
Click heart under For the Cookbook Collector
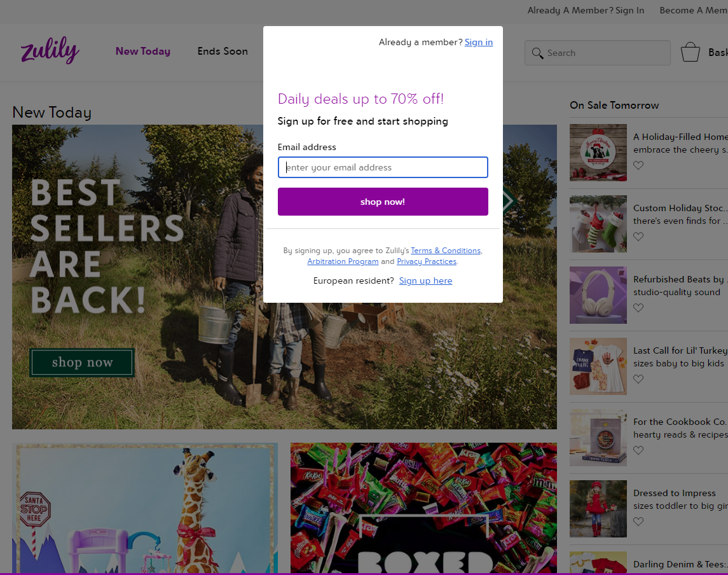point(638,450)
